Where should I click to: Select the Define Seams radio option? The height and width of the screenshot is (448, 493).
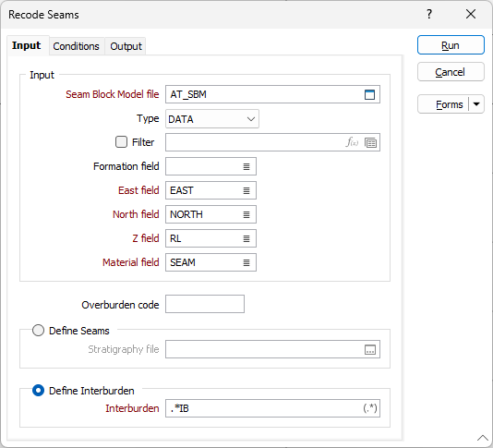38,331
